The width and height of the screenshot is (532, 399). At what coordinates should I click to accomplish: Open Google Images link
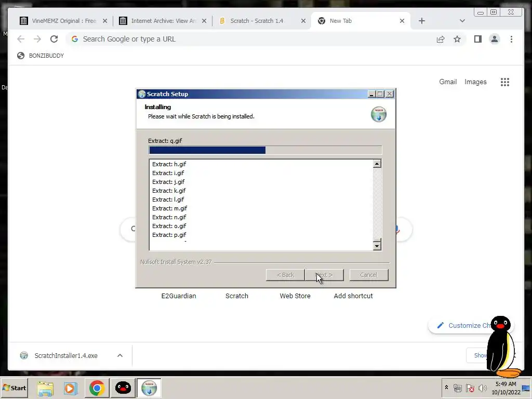tap(475, 82)
